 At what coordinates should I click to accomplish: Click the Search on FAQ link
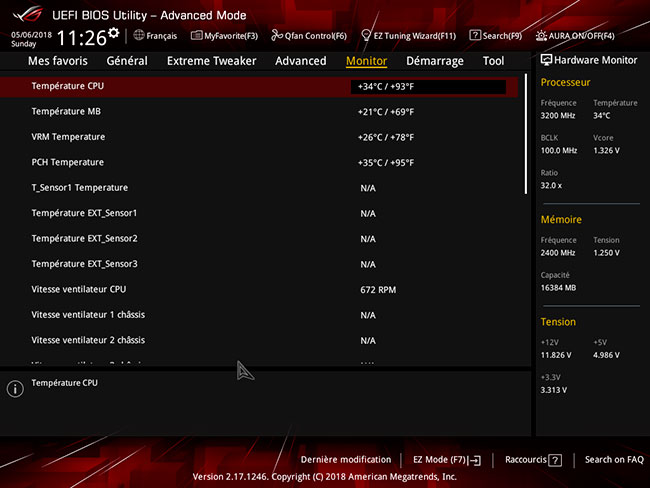tap(614, 460)
